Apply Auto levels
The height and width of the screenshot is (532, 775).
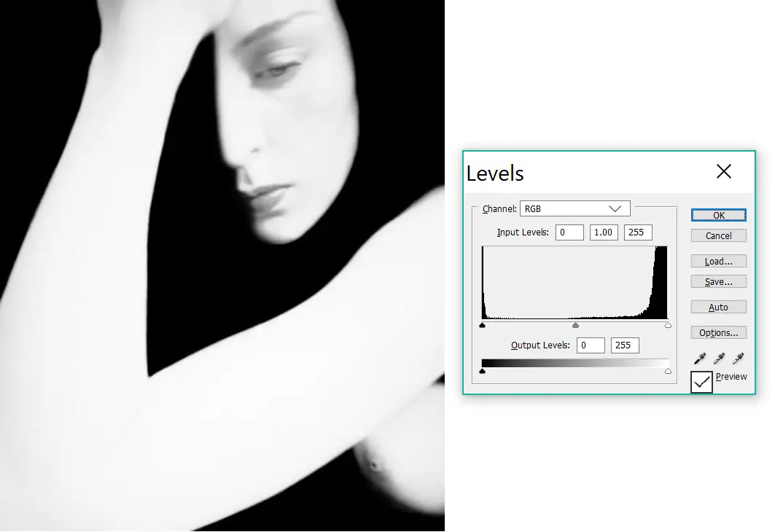click(x=719, y=308)
